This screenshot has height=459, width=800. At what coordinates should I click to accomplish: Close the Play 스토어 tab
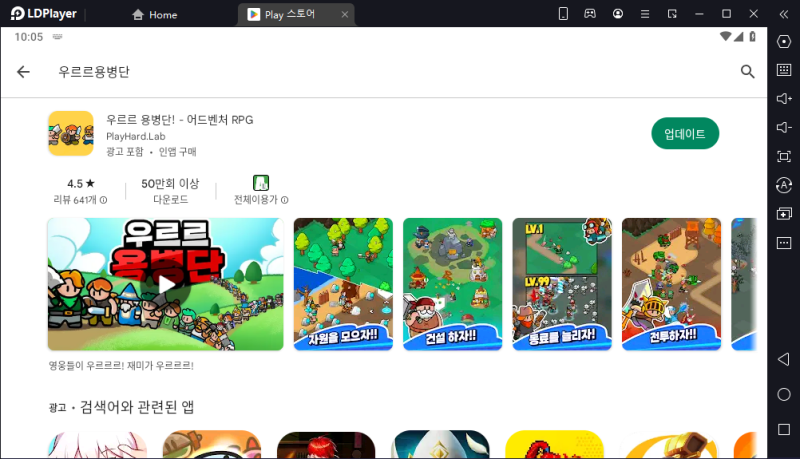click(x=345, y=14)
